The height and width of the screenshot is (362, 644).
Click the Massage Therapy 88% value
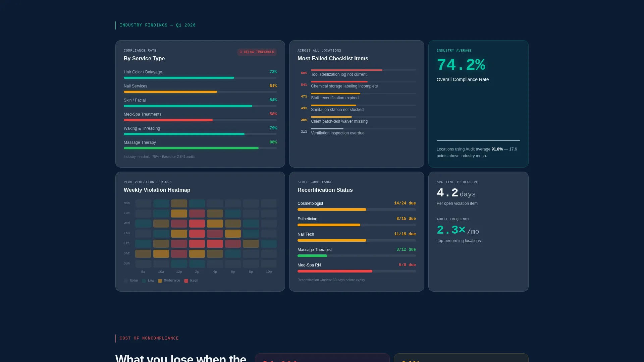(x=273, y=142)
